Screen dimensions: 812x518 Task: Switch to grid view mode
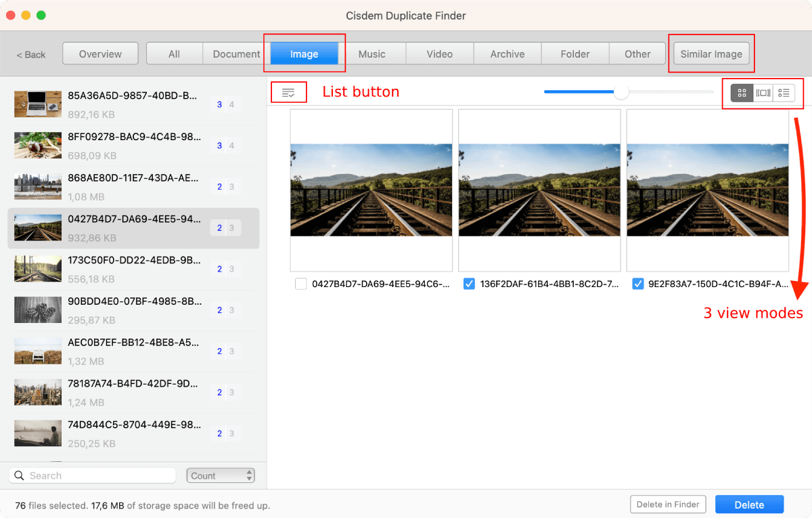tap(742, 93)
